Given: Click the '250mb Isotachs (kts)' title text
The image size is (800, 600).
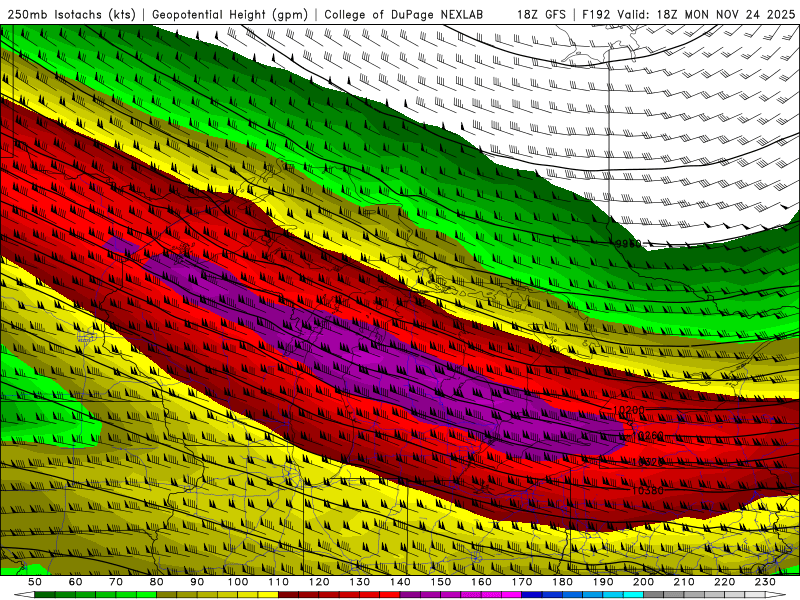Looking at the screenshot, I should tap(71, 15).
